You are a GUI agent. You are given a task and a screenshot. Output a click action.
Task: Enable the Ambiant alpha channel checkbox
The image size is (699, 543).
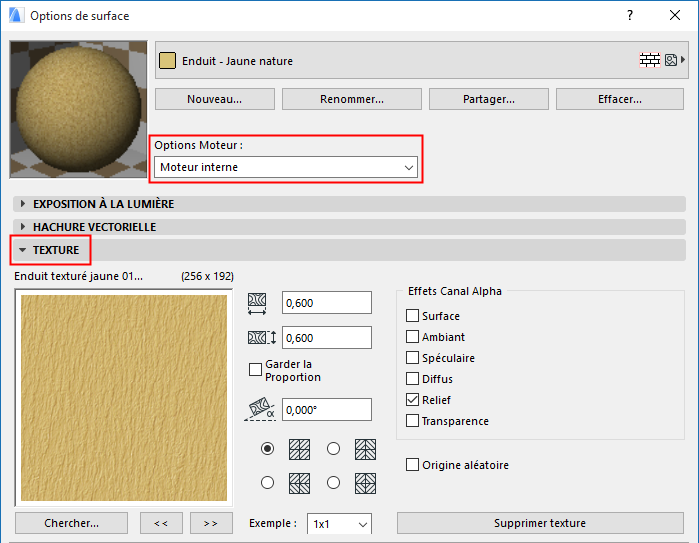412,337
